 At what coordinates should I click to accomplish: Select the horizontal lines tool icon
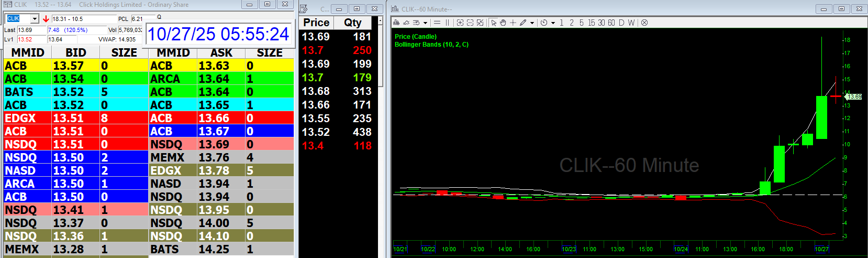coord(437,23)
